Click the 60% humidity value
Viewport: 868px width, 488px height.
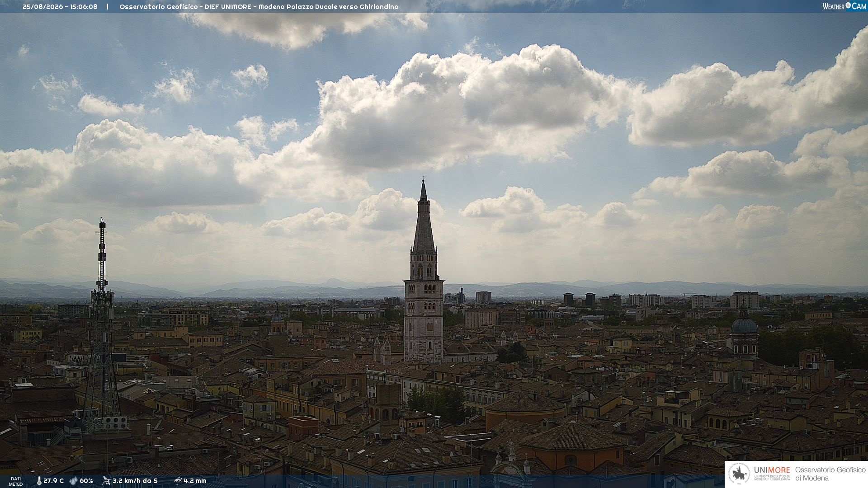[86, 481]
